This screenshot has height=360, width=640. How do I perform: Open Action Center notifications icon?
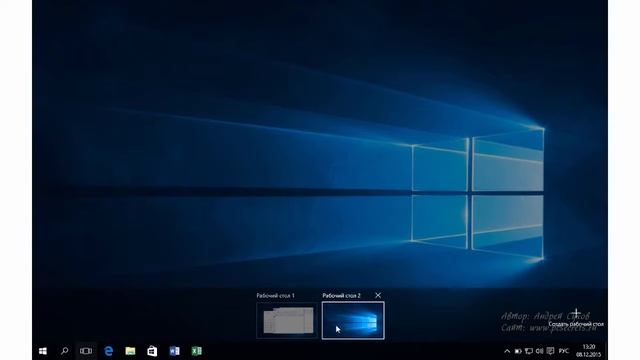pyautogui.click(x=550, y=351)
